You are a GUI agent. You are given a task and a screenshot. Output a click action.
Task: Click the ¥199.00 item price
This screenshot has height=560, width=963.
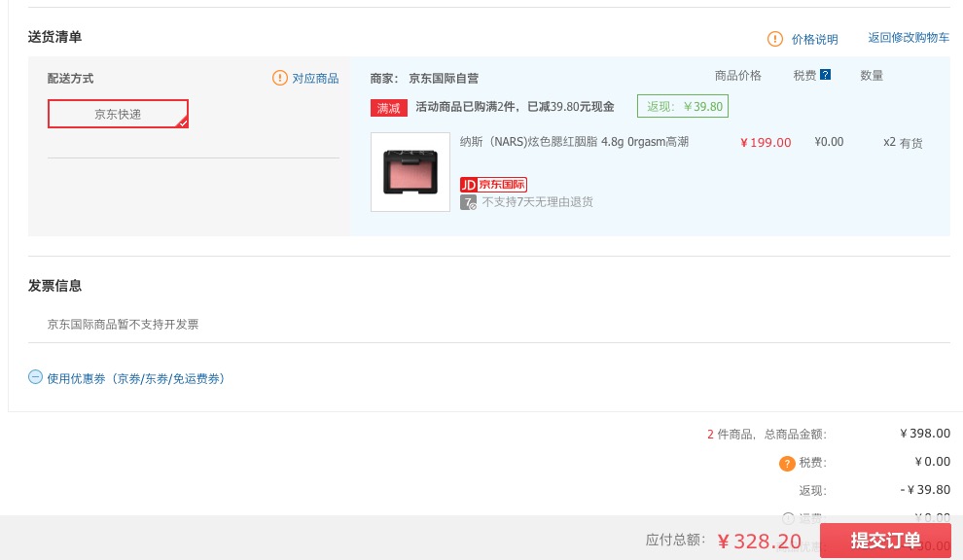(766, 143)
